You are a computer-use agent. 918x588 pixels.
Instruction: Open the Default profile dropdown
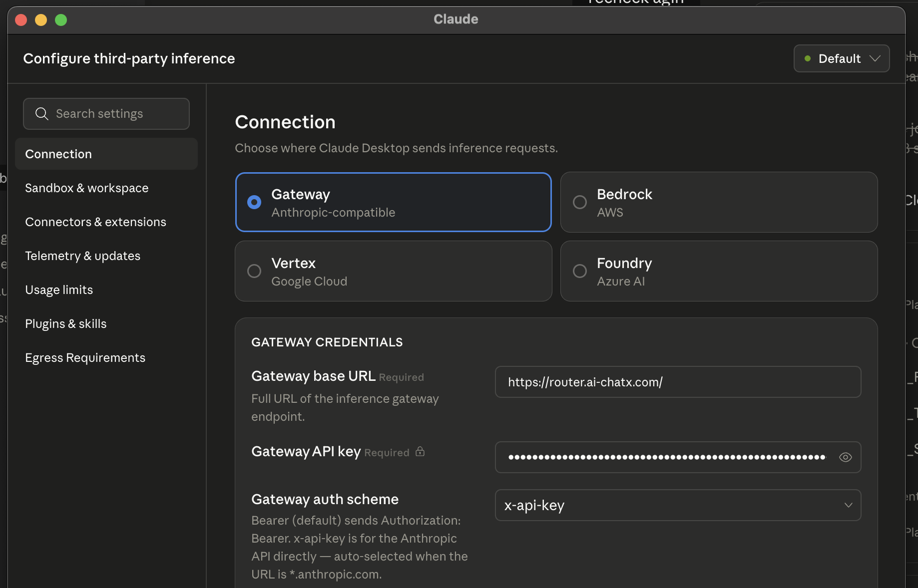click(x=842, y=58)
